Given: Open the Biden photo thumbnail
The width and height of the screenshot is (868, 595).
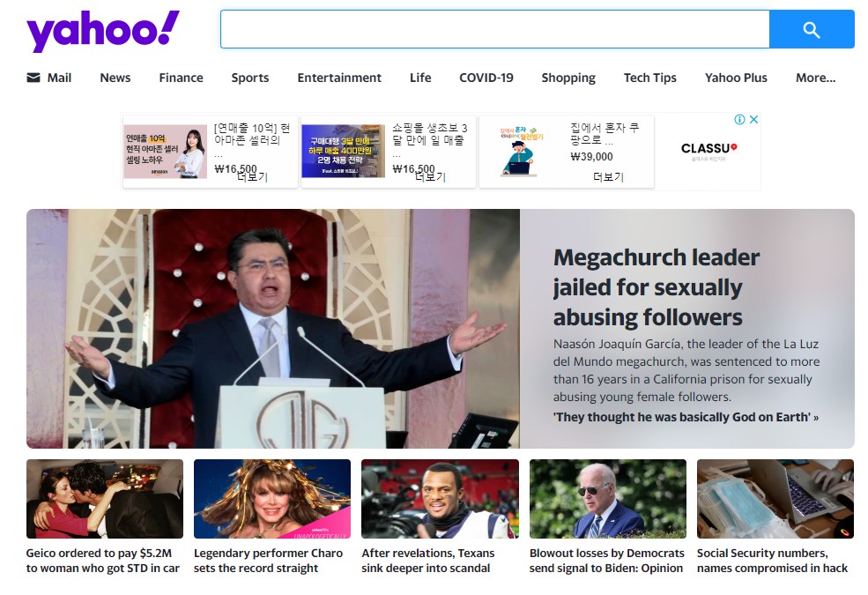Looking at the screenshot, I should [x=608, y=499].
